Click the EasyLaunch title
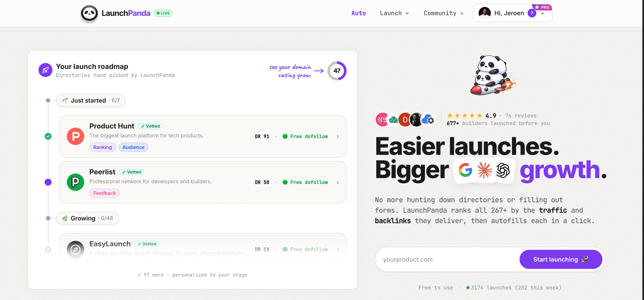 coord(110,244)
